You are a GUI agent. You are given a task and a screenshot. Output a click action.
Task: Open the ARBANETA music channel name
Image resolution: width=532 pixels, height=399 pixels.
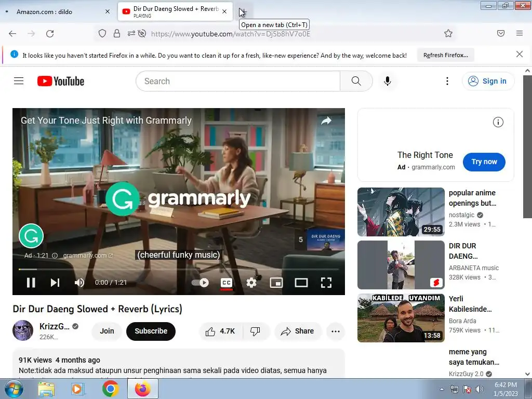[x=474, y=268]
